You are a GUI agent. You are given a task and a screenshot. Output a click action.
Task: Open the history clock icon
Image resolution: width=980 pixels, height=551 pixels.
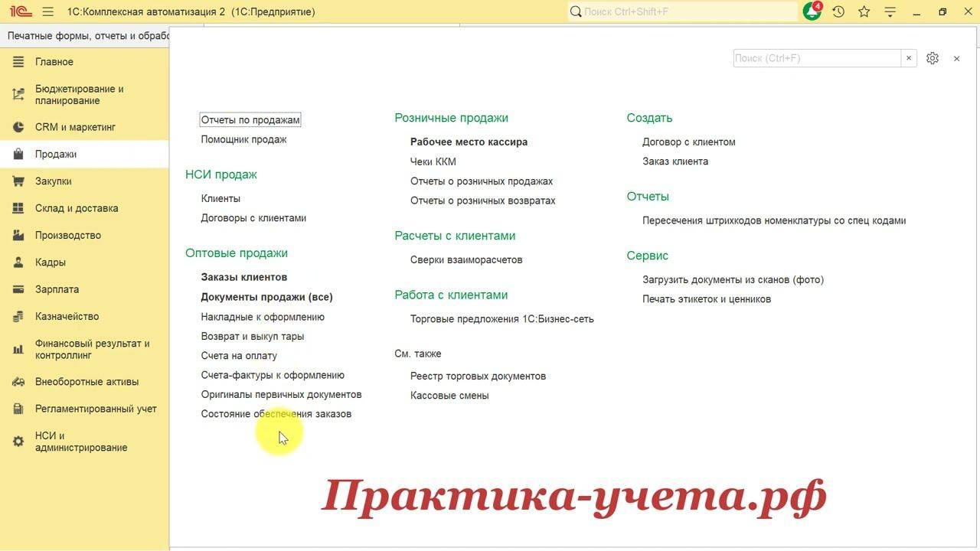(x=838, y=11)
